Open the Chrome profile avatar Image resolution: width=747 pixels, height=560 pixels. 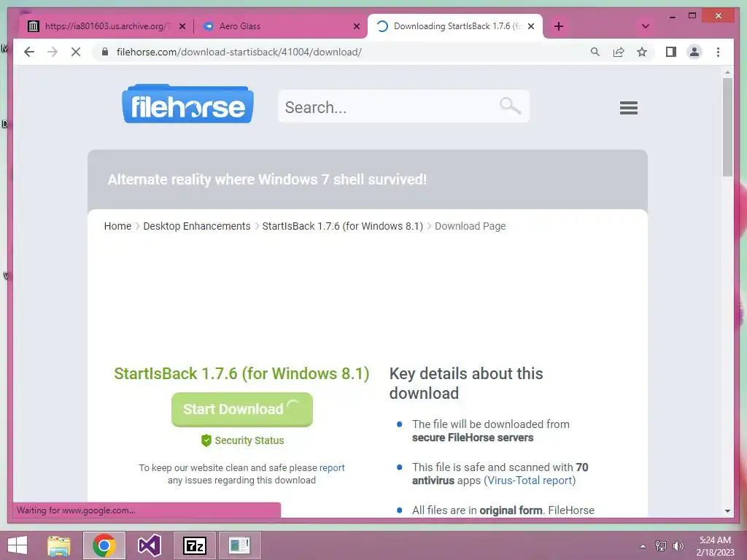pos(694,52)
